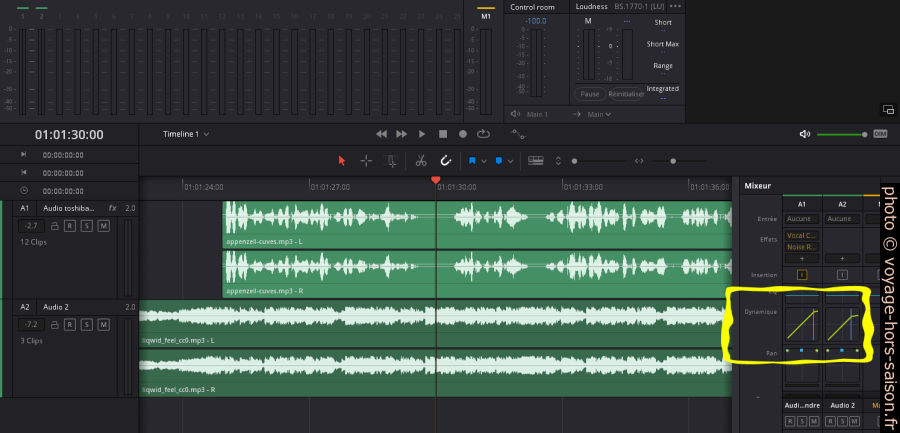Viewport: 900px width, 433px height.
Task: Click the out-point timecode icon
Action: point(24,172)
